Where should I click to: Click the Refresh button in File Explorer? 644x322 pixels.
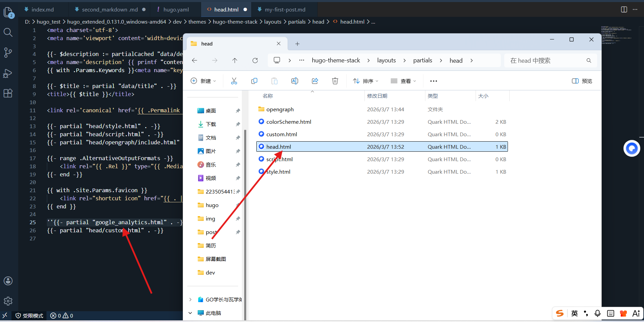pyautogui.click(x=255, y=61)
